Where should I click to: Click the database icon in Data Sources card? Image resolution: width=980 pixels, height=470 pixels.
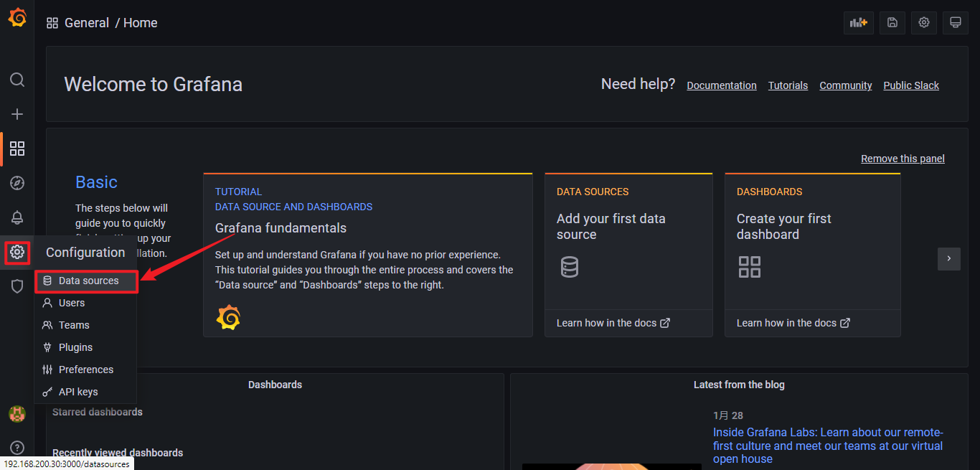(569, 267)
